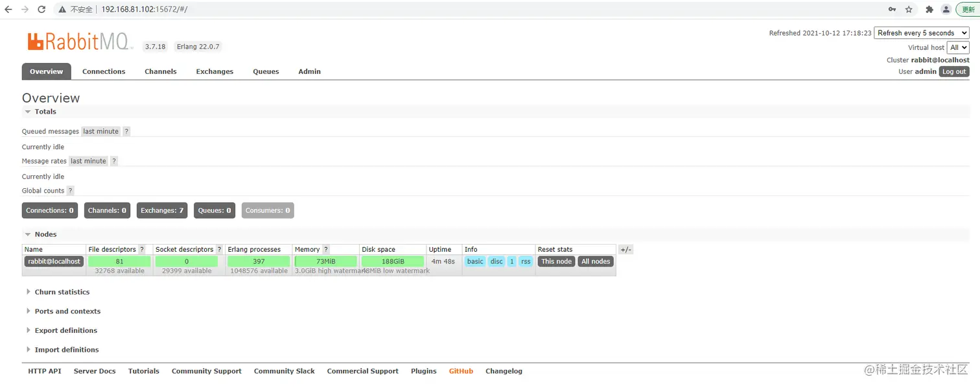The width and height of the screenshot is (980, 388).
Task: Click the Erlang processes 397 bar
Action: coord(259,261)
